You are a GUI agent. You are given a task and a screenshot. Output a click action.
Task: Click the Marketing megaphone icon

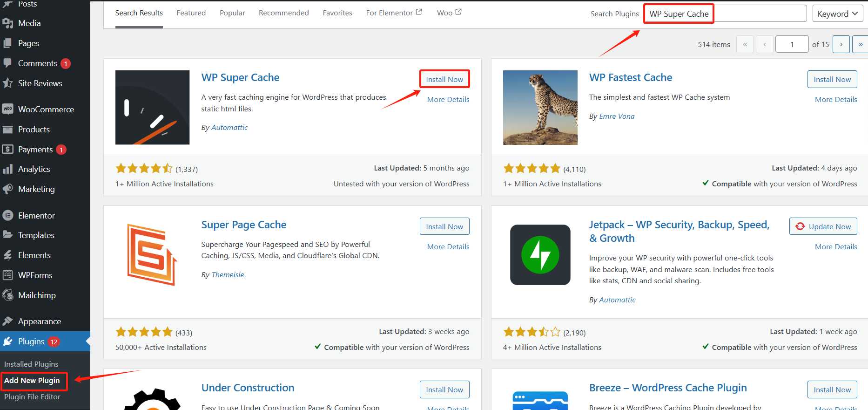tap(7, 189)
